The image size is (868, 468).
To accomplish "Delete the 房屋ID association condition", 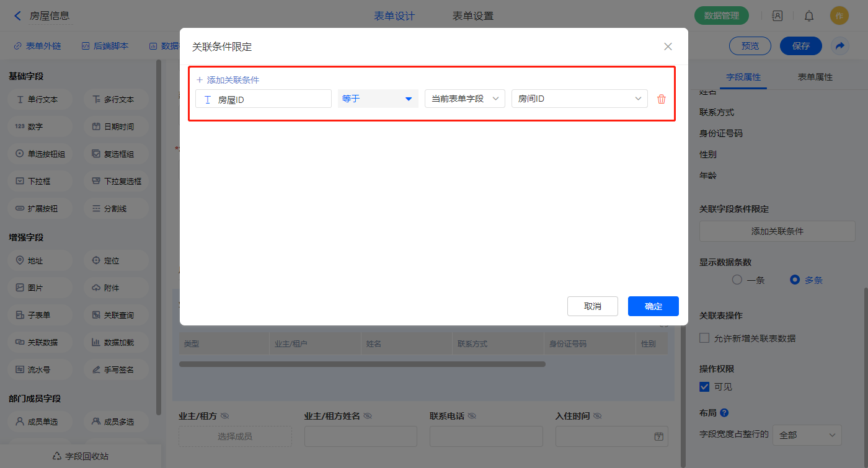I will click(x=662, y=99).
